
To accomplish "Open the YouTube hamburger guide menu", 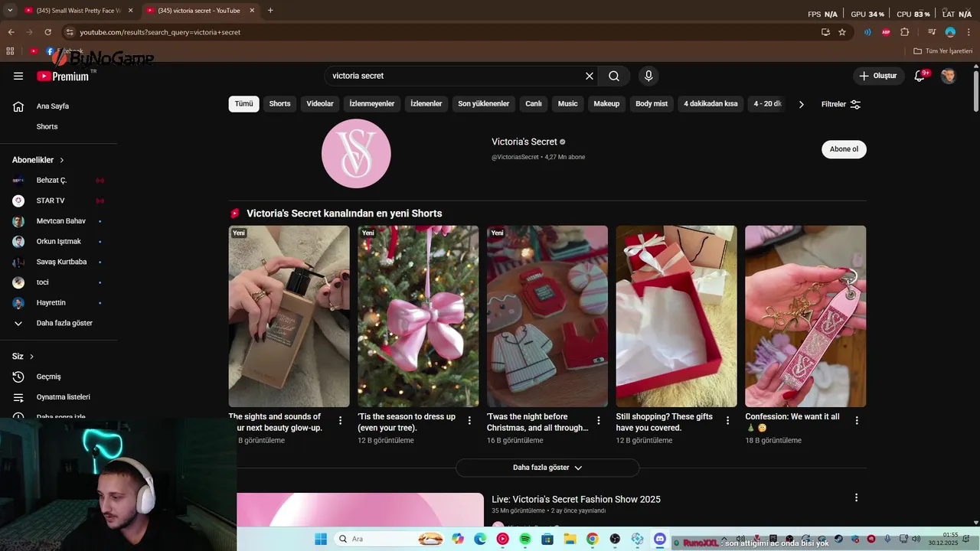I will coord(18,76).
